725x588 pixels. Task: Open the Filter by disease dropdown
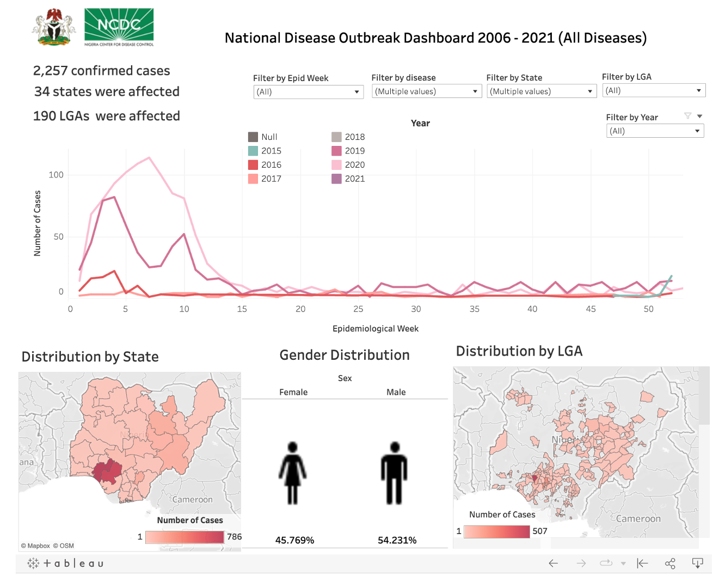pos(426,91)
